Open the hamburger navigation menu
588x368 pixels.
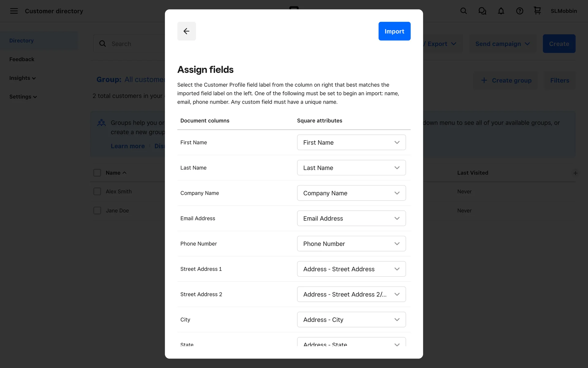[x=14, y=11]
